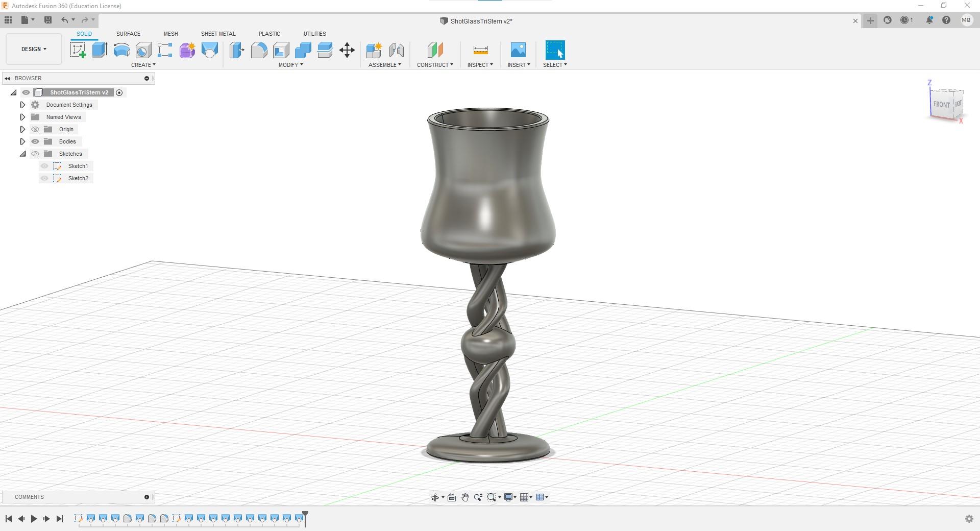980x531 pixels.
Task: Open the CREATE dropdown menu
Action: coord(143,65)
